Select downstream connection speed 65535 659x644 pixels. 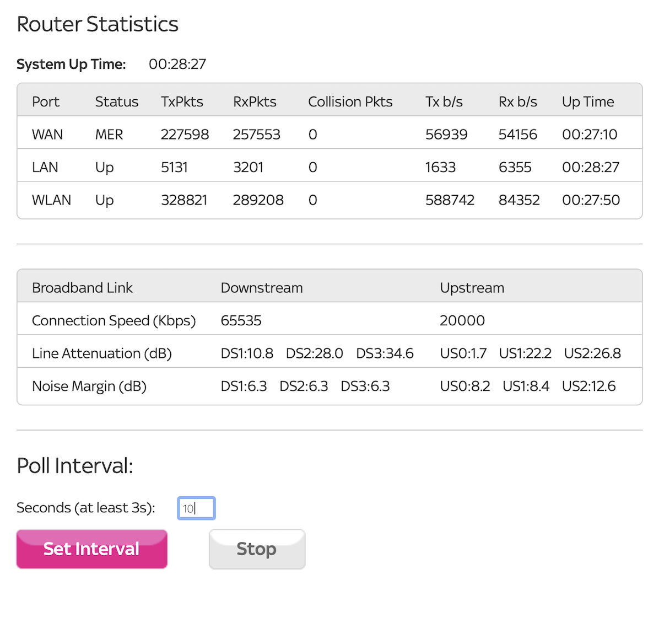[241, 321]
